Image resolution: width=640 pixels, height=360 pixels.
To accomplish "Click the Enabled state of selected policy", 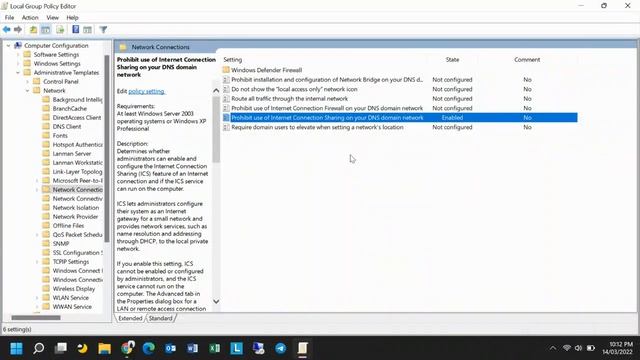I will [x=452, y=118].
